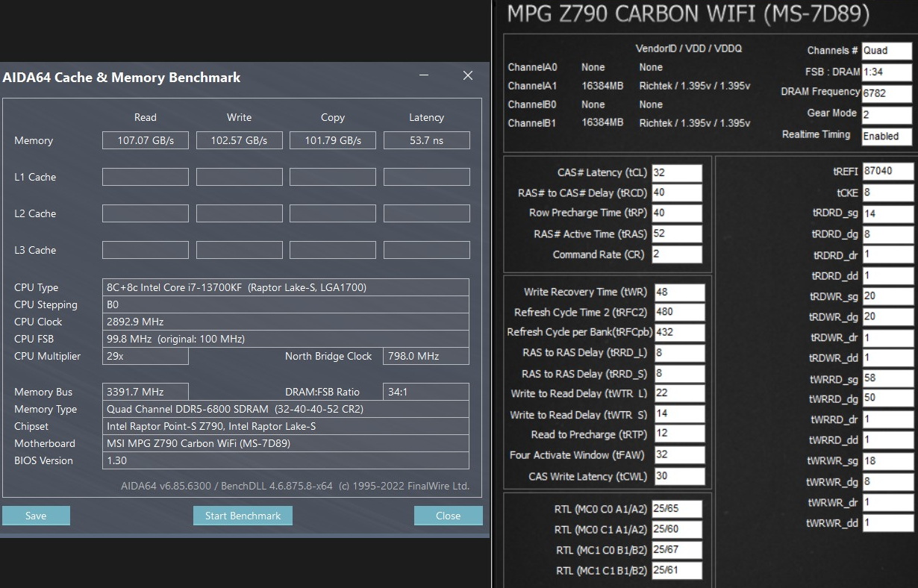Click the empty L1 Cache Read field
This screenshot has height=588, width=918.
click(x=145, y=177)
